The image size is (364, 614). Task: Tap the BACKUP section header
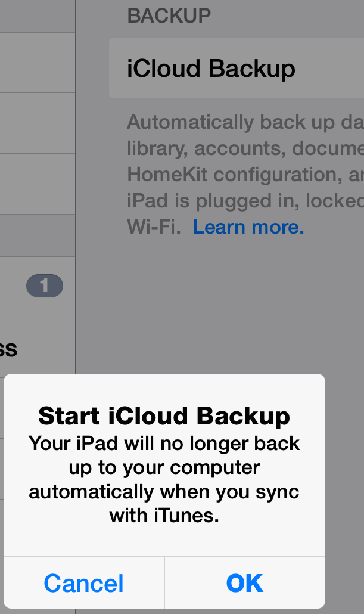pyautogui.click(x=169, y=16)
